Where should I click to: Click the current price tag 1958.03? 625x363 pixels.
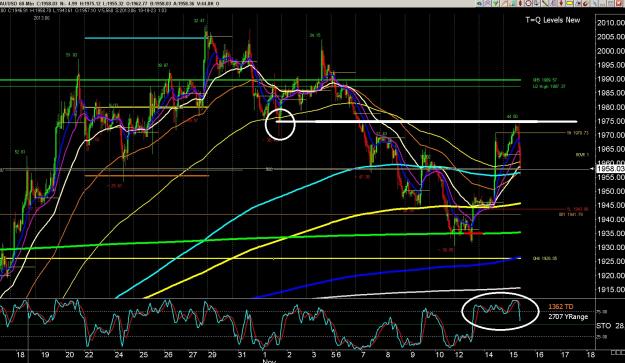coord(611,169)
